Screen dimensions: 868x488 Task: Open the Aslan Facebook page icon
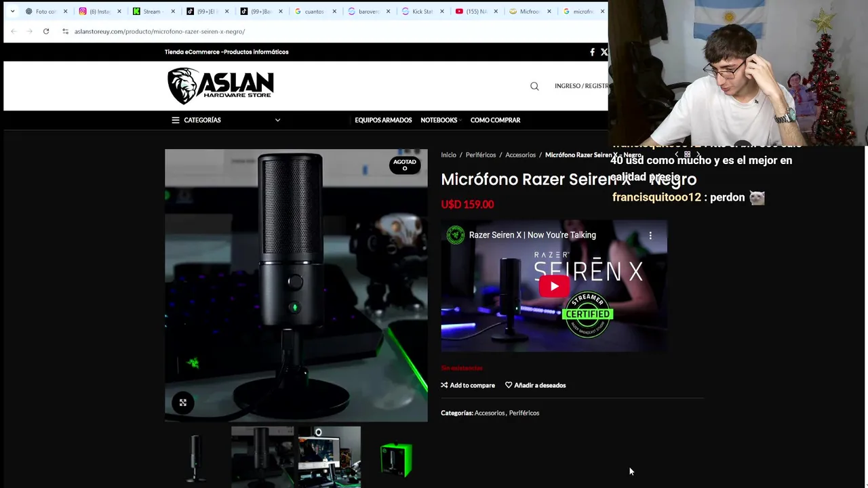pyautogui.click(x=592, y=52)
